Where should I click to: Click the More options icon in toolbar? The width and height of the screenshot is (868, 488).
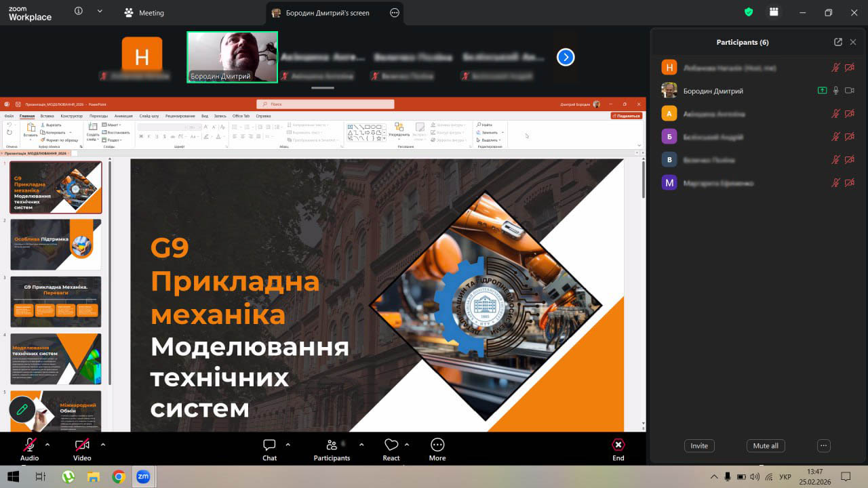pos(437,445)
